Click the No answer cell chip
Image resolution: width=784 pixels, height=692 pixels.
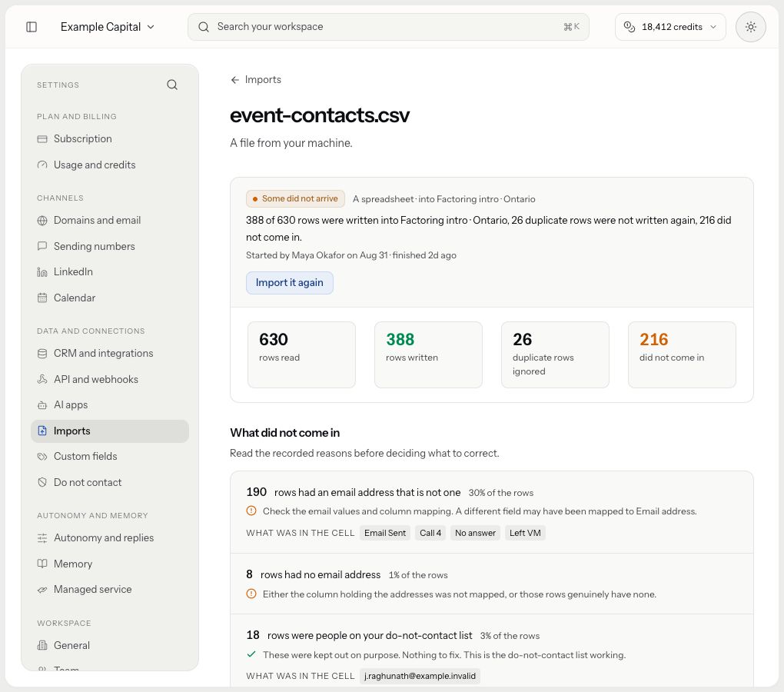[475, 533]
